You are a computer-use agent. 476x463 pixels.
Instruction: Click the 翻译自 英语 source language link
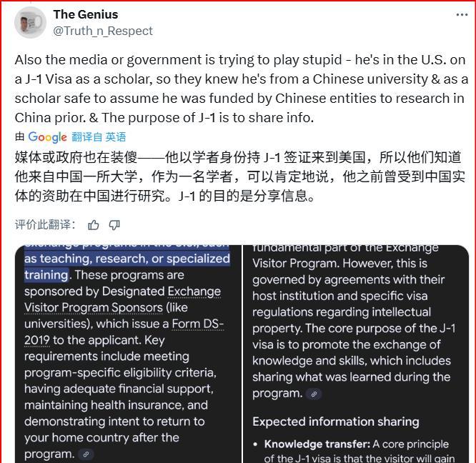point(99,137)
